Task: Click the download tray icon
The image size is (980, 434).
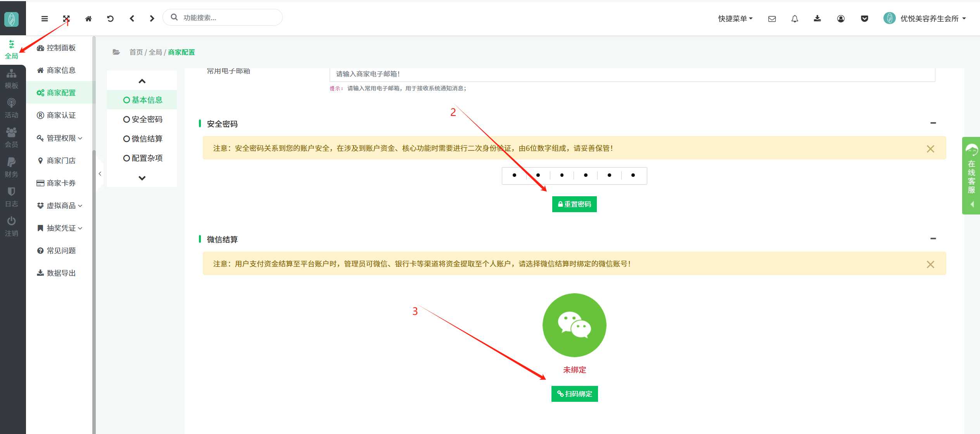Action: click(x=817, y=19)
